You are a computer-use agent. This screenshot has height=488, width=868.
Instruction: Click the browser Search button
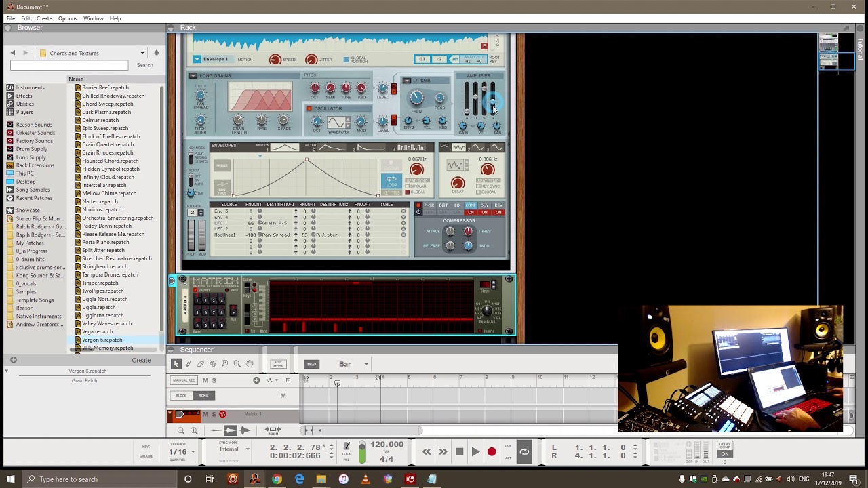coord(144,65)
